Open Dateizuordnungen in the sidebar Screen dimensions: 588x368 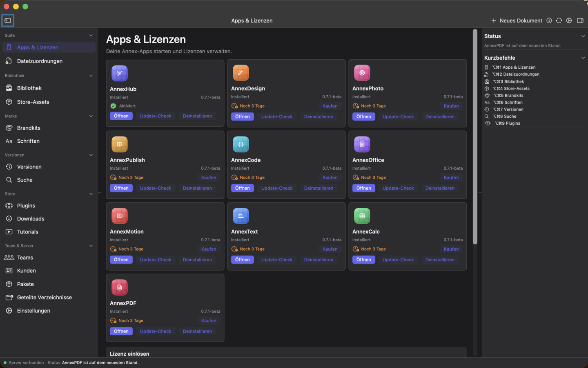coord(49,61)
